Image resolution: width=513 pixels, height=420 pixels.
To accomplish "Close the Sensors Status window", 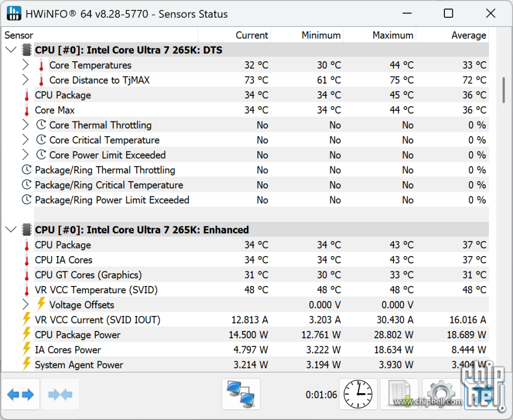I will [x=491, y=14].
